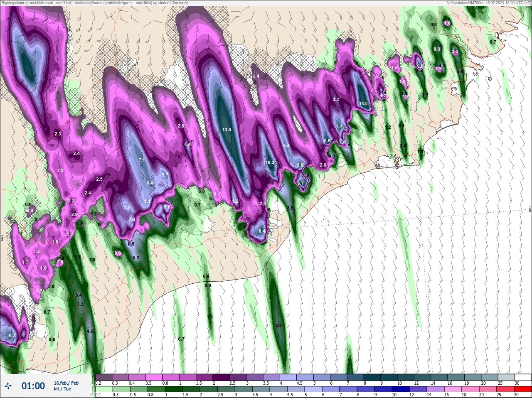The height and width of the screenshot is (398, 532).
Task: Click the 13.5 precipitation value on the map
Action: tap(227, 130)
